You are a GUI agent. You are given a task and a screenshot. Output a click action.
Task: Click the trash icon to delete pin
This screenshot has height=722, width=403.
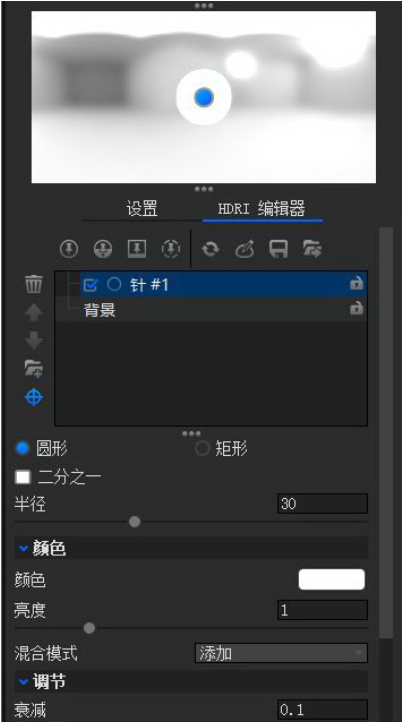click(34, 284)
